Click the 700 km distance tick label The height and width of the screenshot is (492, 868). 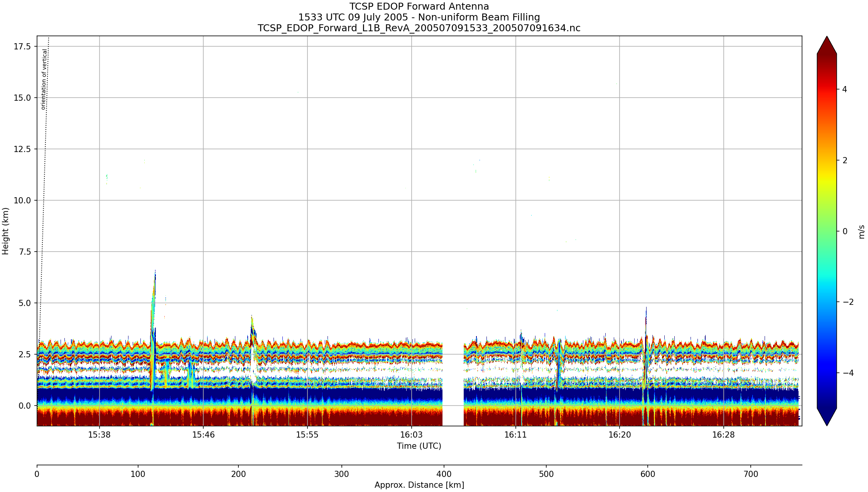(751, 474)
